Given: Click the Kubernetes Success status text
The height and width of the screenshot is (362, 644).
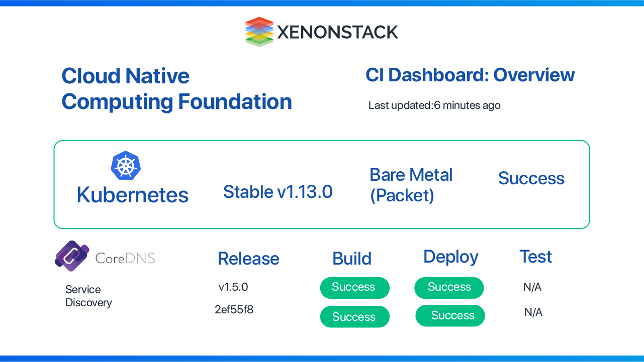Looking at the screenshot, I should (531, 178).
